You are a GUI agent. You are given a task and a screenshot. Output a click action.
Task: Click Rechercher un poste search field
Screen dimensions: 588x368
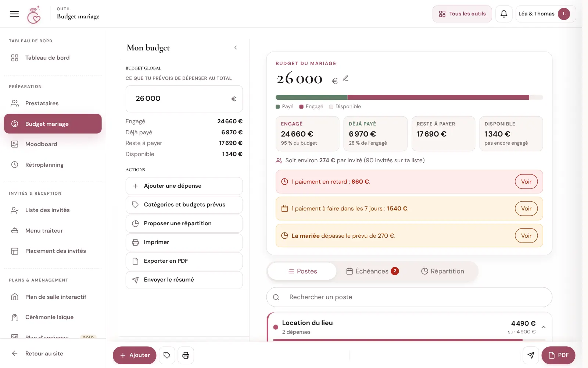point(409,297)
